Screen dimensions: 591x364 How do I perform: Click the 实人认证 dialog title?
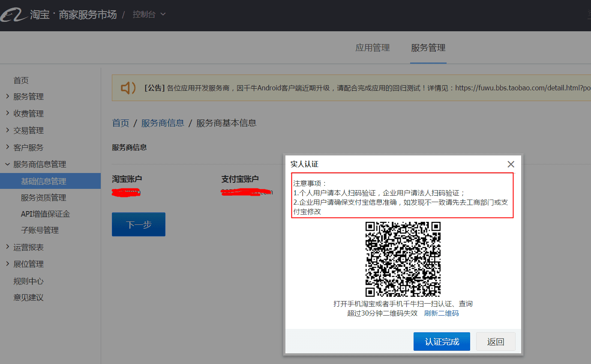pyautogui.click(x=304, y=164)
